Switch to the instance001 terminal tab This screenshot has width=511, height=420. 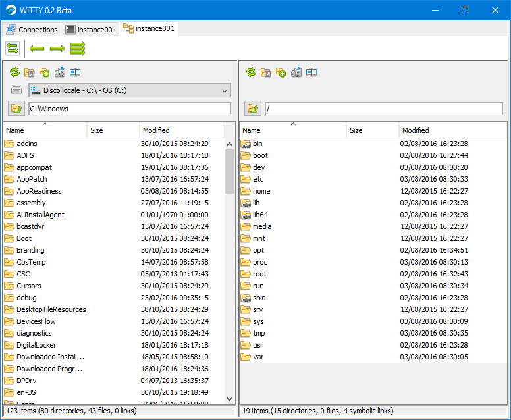[91, 30]
